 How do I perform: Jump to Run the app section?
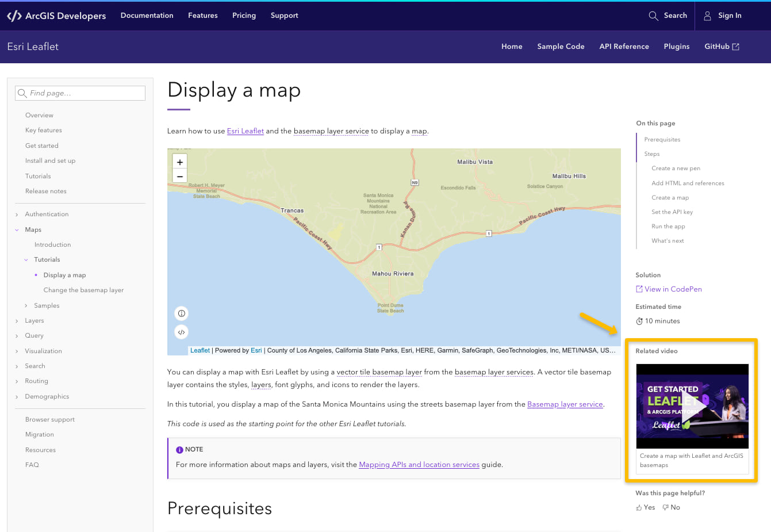pyautogui.click(x=668, y=227)
